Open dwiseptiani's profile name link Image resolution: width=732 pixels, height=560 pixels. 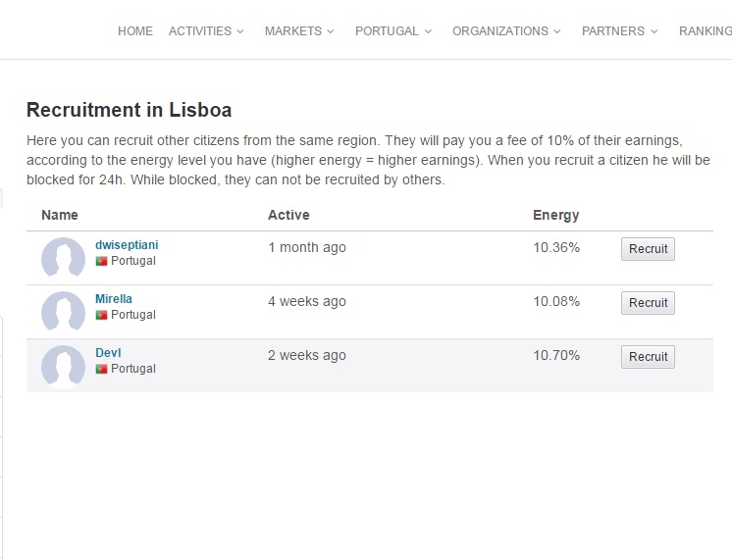[x=127, y=245]
